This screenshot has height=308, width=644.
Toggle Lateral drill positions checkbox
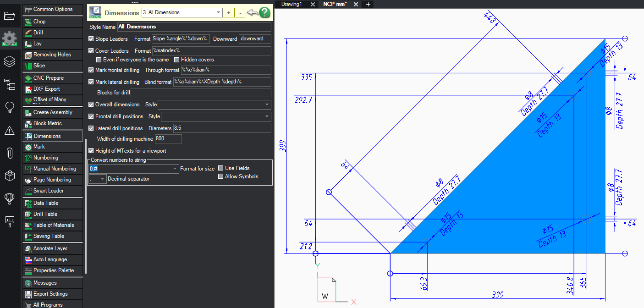click(x=91, y=128)
